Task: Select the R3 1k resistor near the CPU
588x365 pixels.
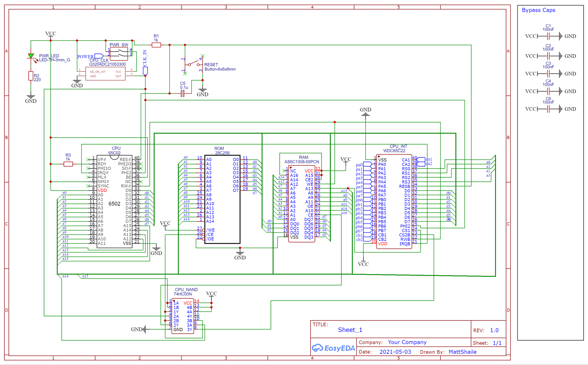Action: point(68,164)
